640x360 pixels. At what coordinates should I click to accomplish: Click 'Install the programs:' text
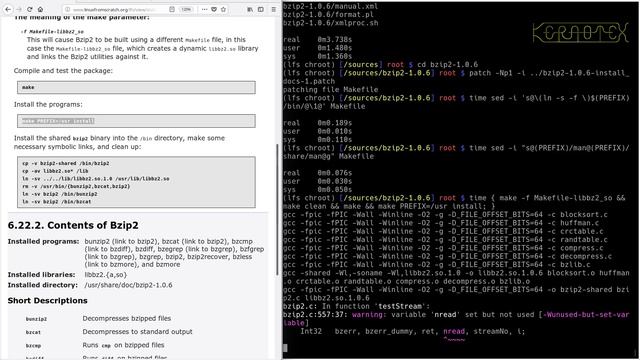point(48,104)
